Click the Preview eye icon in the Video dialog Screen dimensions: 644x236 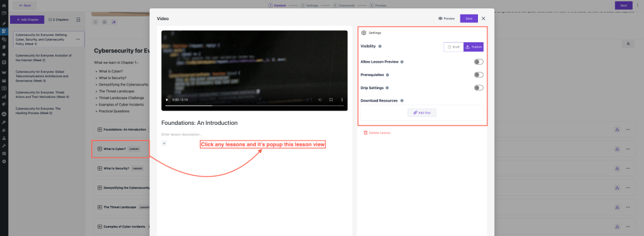point(440,18)
